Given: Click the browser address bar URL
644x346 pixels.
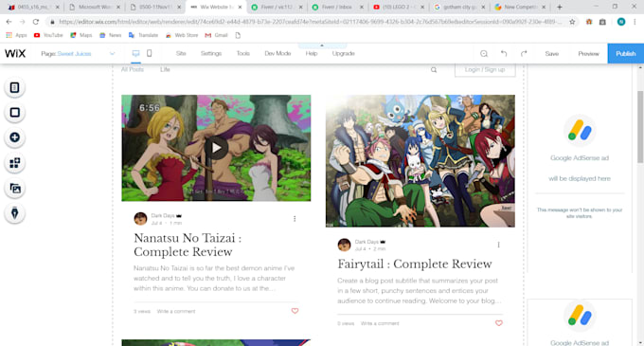Looking at the screenshot, I should point(310,22).
